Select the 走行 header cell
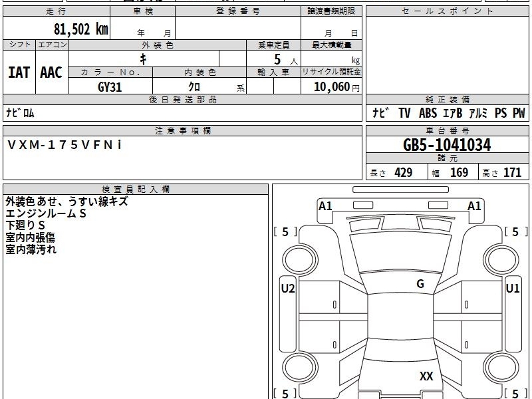This screenshot has width=532, height=399. (57, 11)
